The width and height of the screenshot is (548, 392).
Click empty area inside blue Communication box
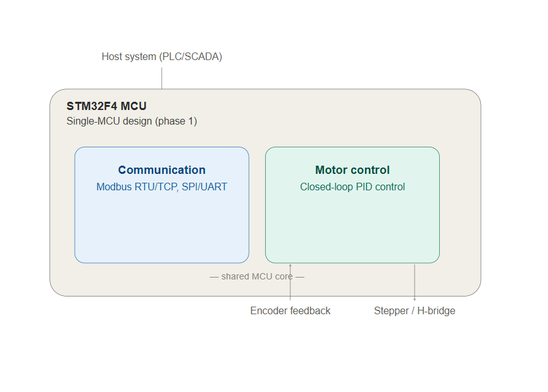point(162,227)
